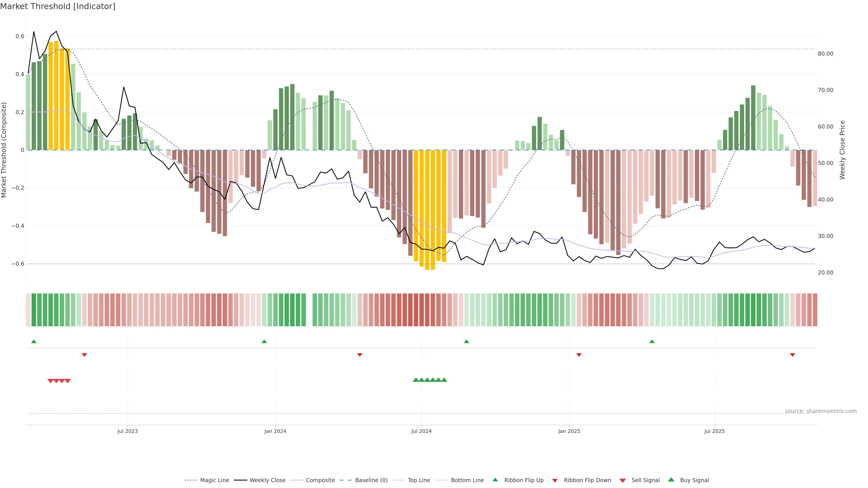Click the rightmost green buy signal triangle

[x=444, y=380]
